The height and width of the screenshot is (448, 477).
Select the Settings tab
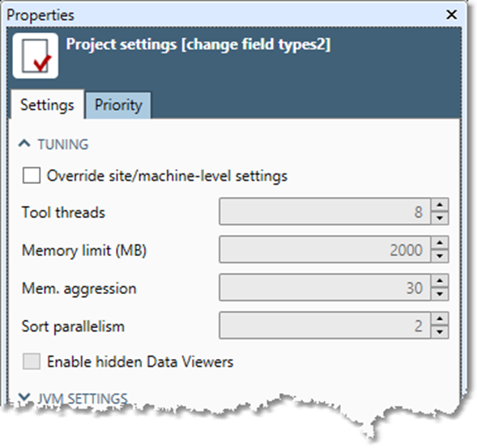[x=47, y=105]
